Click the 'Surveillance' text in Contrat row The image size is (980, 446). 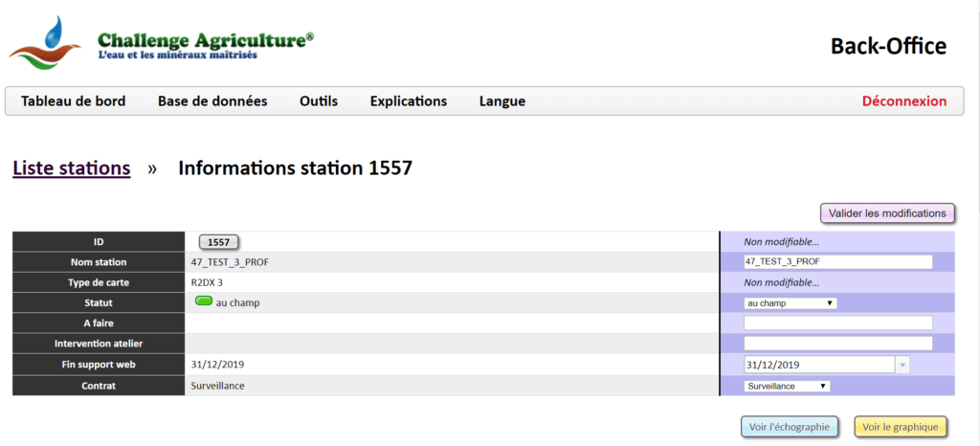click(217, 386)
